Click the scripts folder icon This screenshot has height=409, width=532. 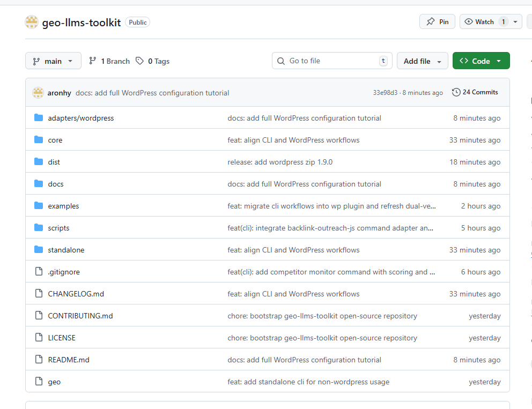click(x=39, y=228)
